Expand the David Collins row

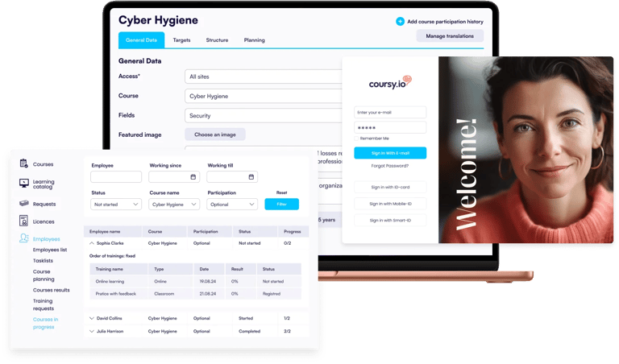click(x=92, y=318)
